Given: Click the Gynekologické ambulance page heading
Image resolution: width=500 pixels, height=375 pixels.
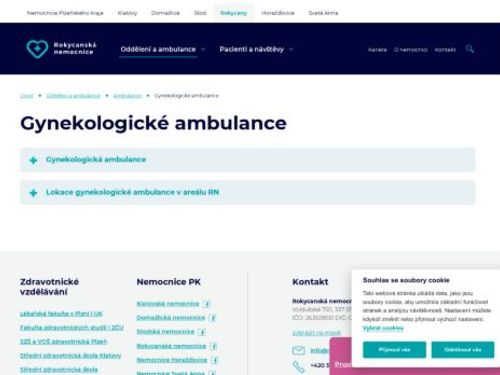Looking at the screenshot, I should point(153,123).
